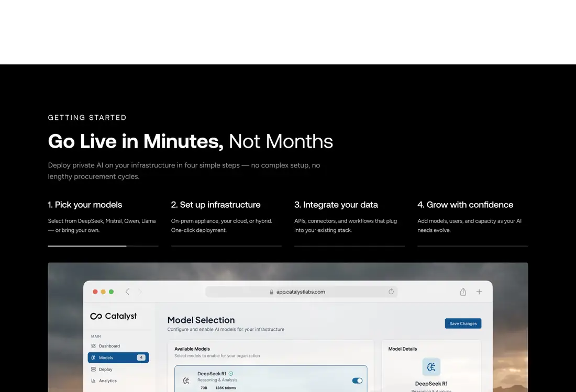
Task: Click the reload icon in address bar
Action: point(391,292)
